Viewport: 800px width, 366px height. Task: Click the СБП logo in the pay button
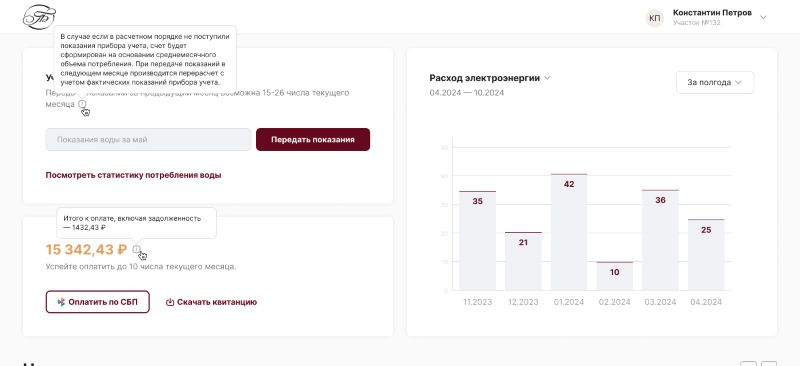[61, 302]
